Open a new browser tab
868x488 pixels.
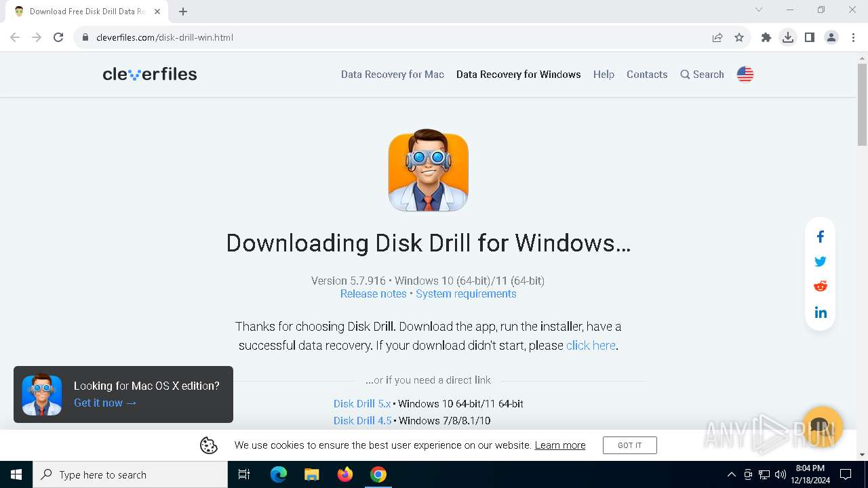coord(183,12)
